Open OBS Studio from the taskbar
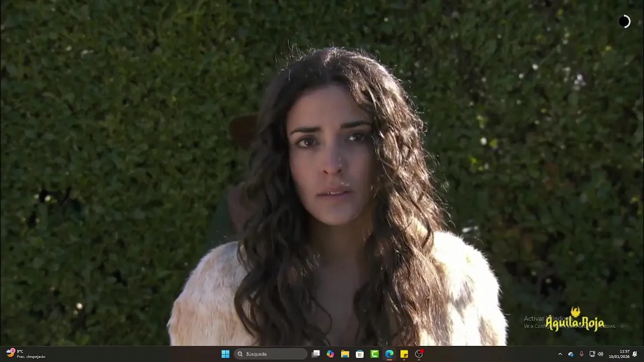Image resolution: width=644 pixels, height=362 pixels. point(419,354)
